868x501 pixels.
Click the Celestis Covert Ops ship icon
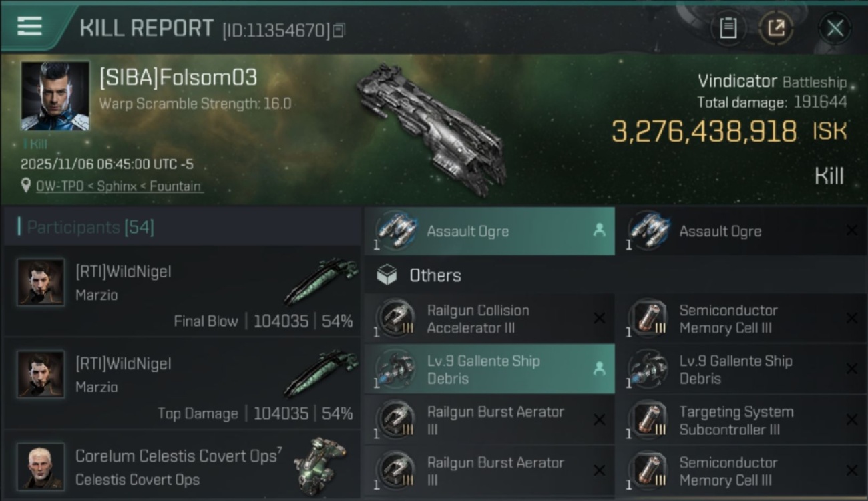coord(320,461)
